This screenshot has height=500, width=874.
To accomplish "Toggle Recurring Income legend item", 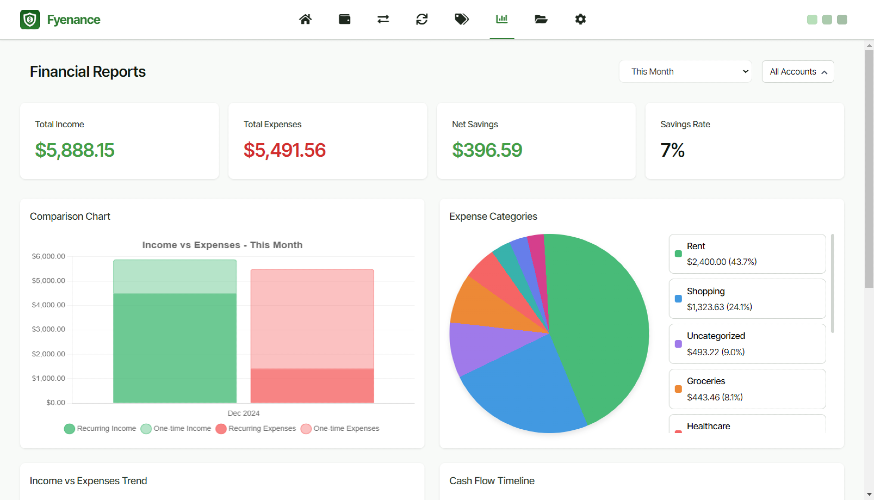I will pos(100,429).
